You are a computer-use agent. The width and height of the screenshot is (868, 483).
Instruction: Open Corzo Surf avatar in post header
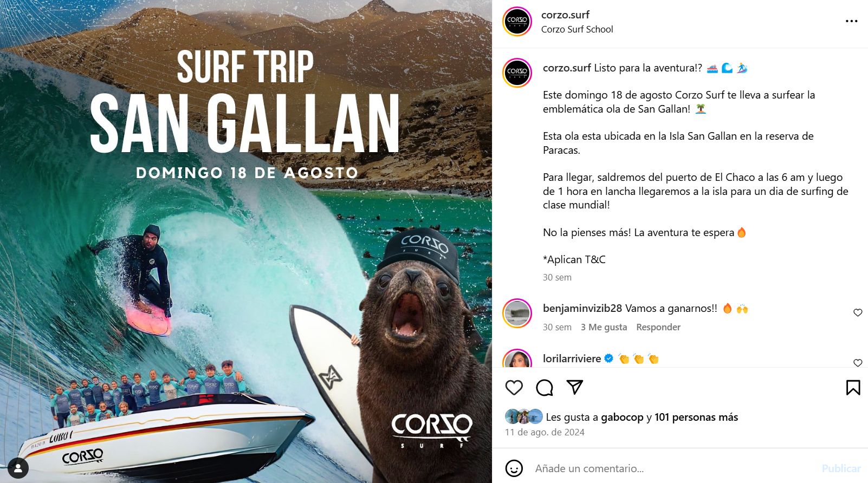click(517, 21)
